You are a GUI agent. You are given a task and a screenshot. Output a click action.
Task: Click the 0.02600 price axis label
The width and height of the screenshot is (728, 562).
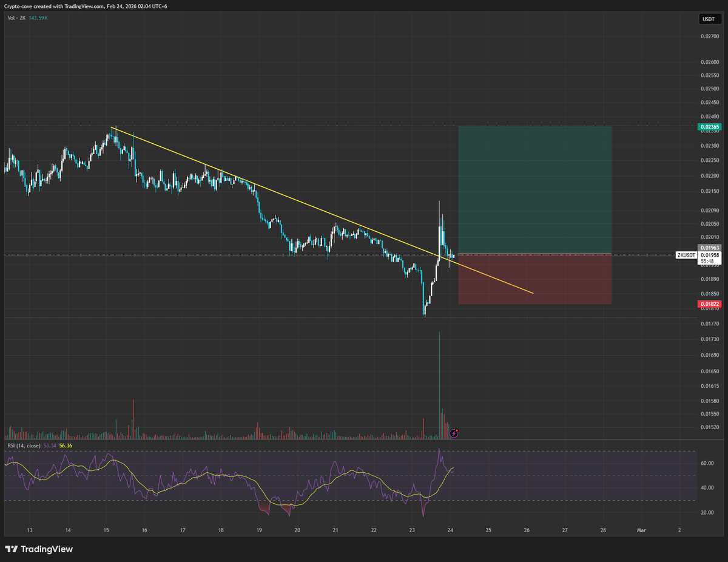tap(709, 62)
